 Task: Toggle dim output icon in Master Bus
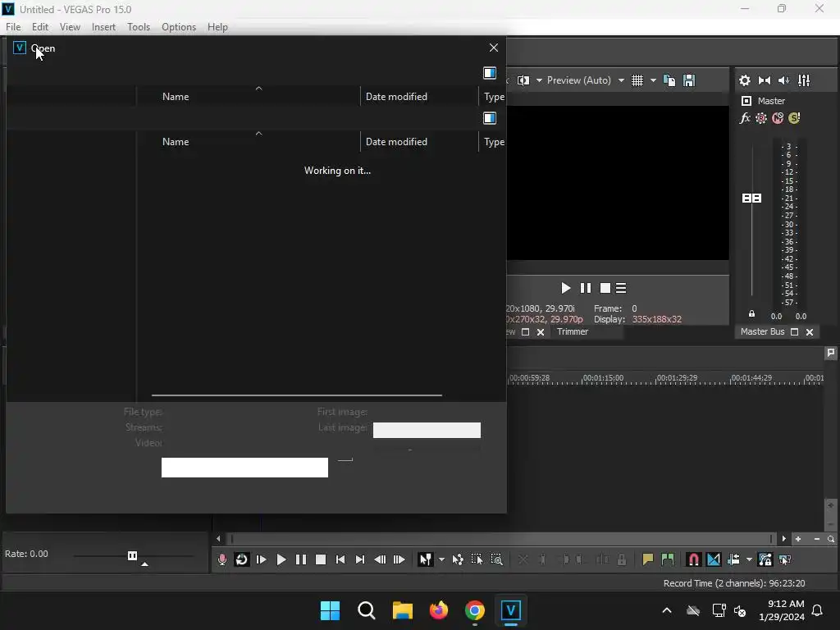pyautogui.click(x=783, y=80)
